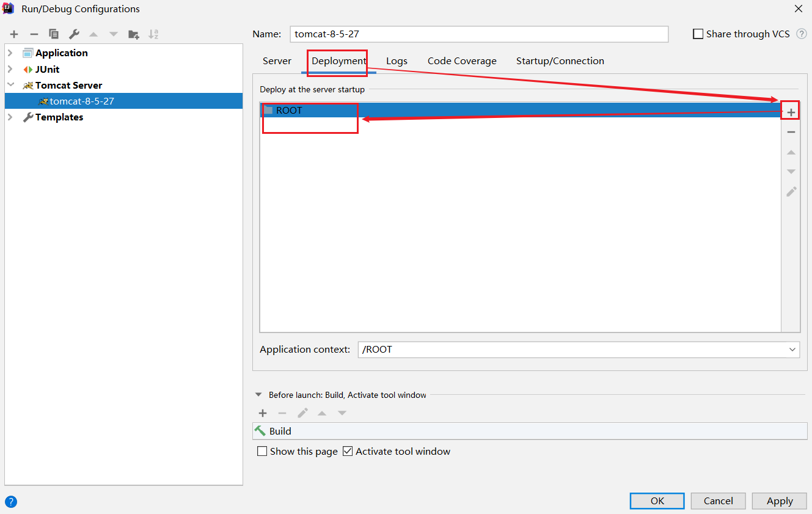Move deployment item down
The width and height of the screenshot is (812, 514).
[791, 172]
